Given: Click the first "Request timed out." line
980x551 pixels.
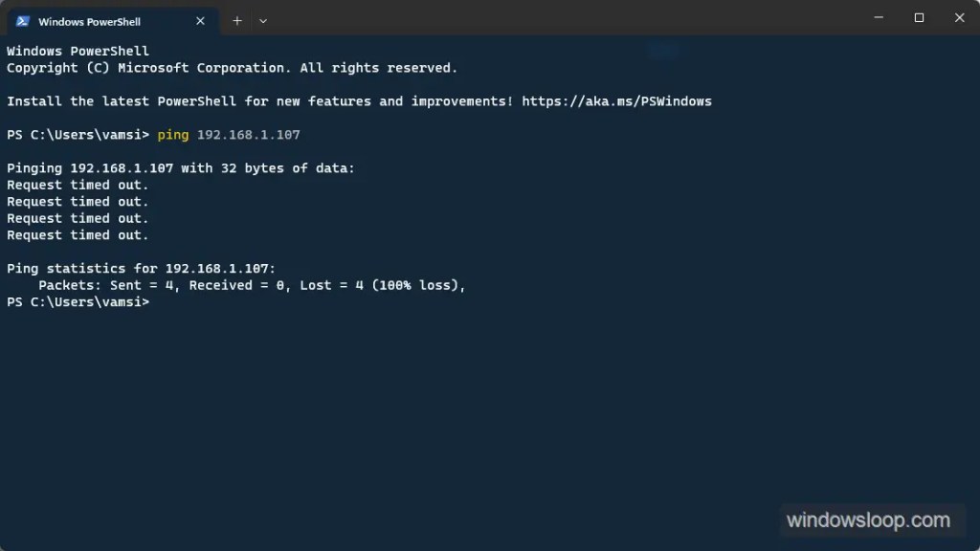Looking at the screenshot, I should pos(78,185).
